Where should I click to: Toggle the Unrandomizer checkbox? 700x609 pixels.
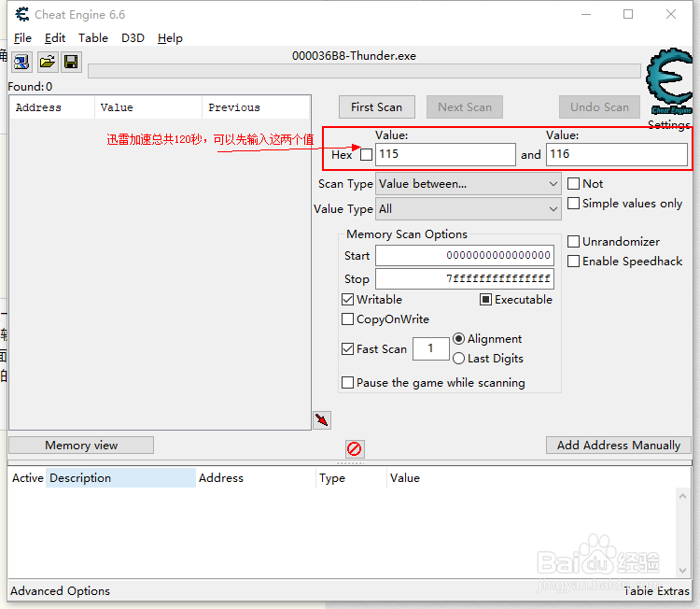(x=573, y=242)
